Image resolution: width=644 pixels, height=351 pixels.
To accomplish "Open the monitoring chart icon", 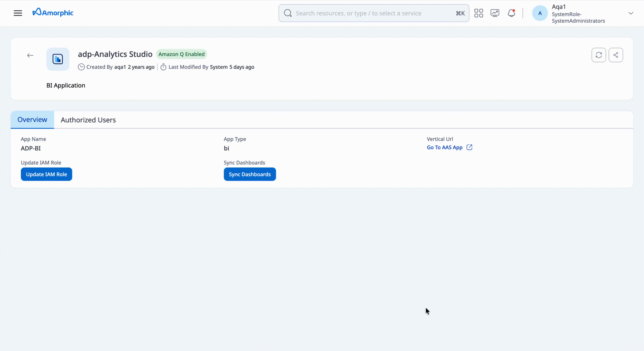I will 495,13.
